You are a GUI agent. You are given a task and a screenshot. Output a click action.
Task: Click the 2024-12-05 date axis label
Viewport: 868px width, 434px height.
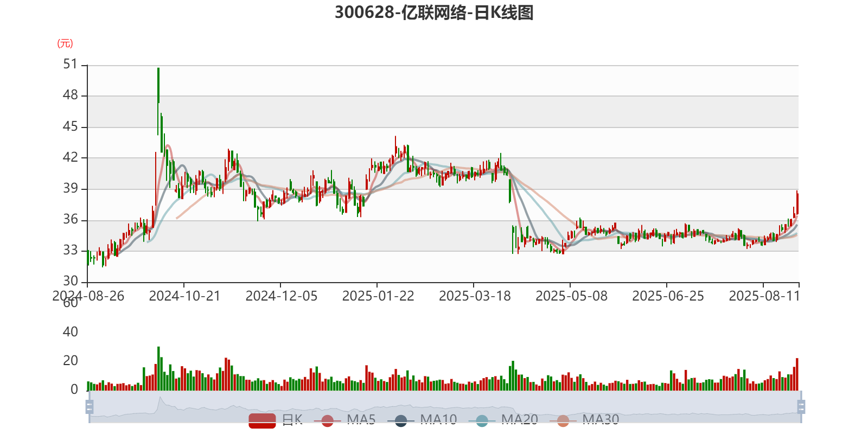(x=281, y=296)
